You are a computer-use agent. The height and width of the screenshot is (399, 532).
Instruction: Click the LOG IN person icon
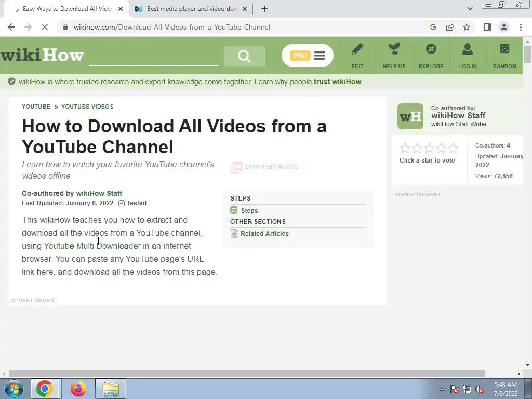click(468, 49)
